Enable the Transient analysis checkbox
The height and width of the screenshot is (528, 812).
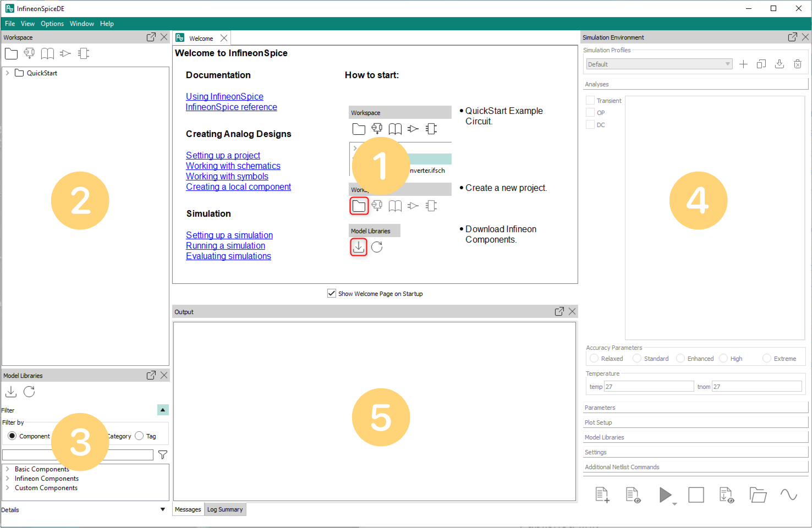pos(590,101)
